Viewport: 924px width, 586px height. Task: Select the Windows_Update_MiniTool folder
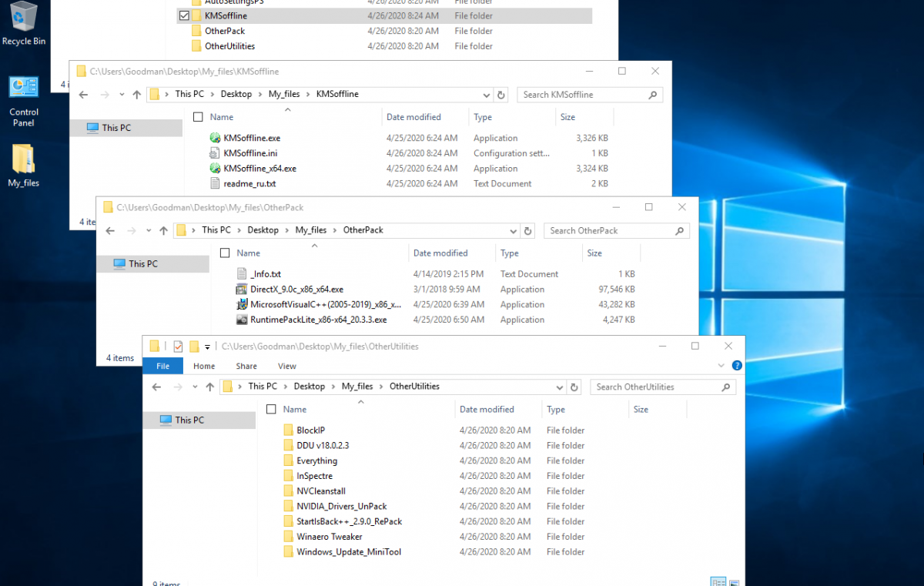tap(341, 551)
